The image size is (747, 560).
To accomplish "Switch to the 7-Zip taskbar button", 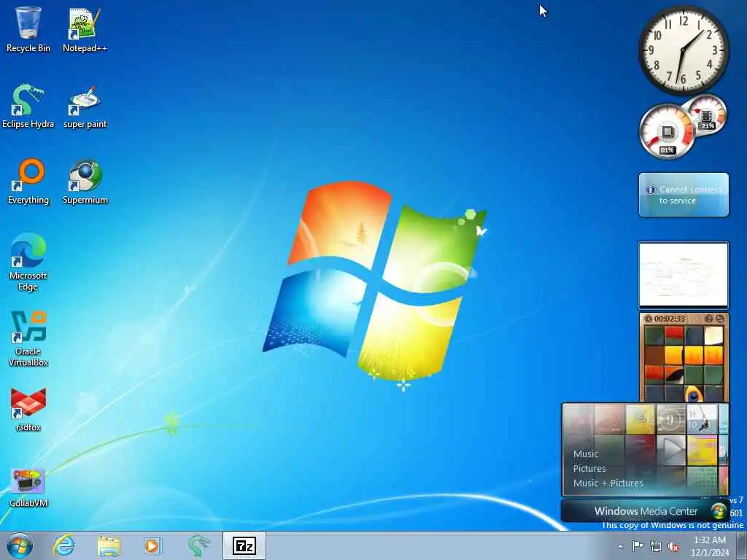I will 244,545.
